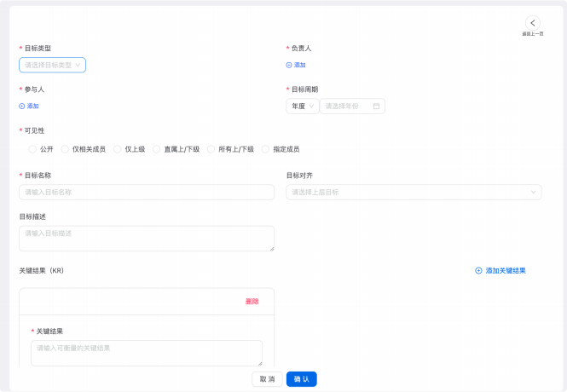567x392 pixels.
Task: Select the 指定成员 radio option
Action: point(266,149)
